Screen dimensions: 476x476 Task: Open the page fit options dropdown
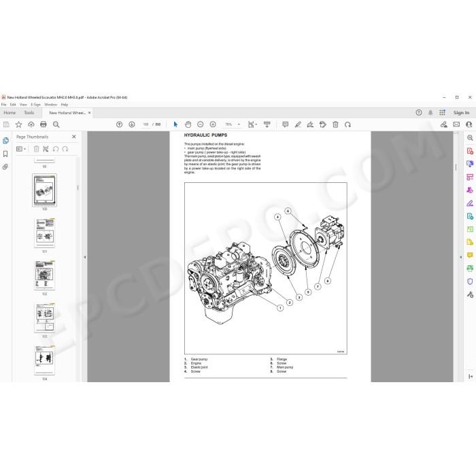[252, 124]
